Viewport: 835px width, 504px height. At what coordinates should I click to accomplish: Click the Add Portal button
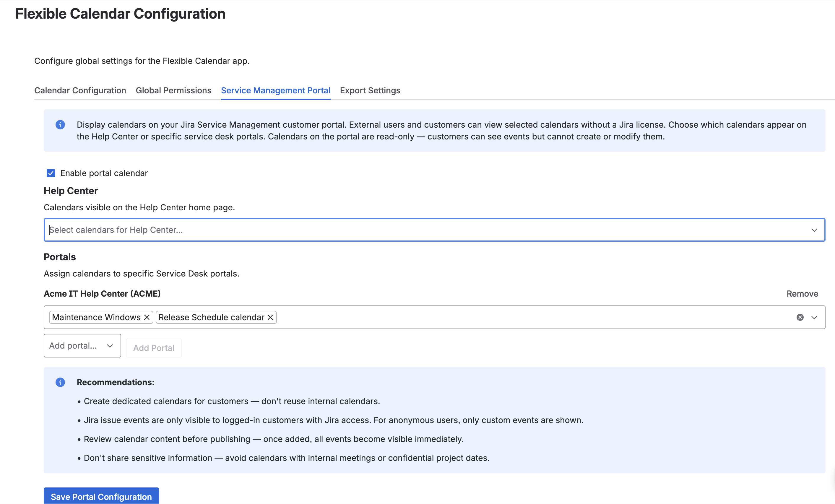154,347
